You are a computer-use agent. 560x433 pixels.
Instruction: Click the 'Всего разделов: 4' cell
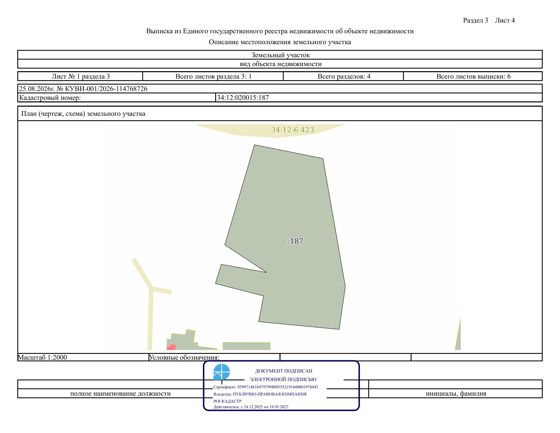click(x=344, y=76)
